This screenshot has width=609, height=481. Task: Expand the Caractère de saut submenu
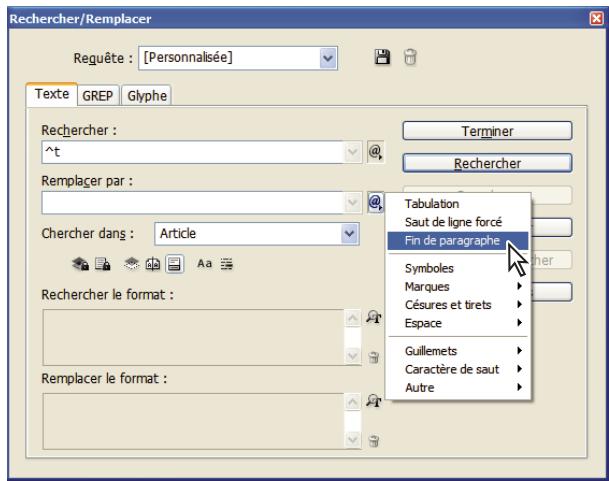click(458, 369)
